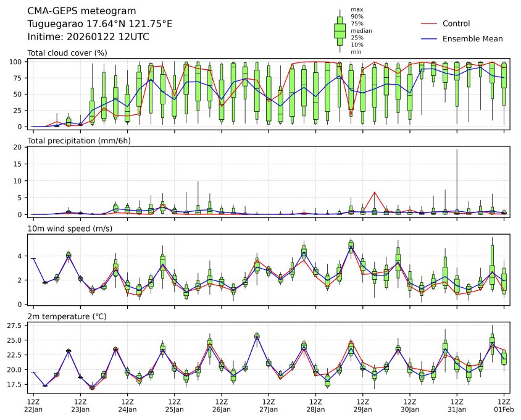Image resolution: width=521 pixels, height=420 pixels.
Task: Click the red Control legend line
Action: click(x=429, y=23)
